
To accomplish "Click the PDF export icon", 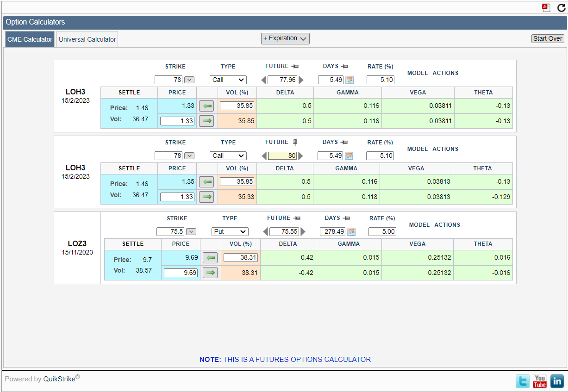I will [546, 7].
